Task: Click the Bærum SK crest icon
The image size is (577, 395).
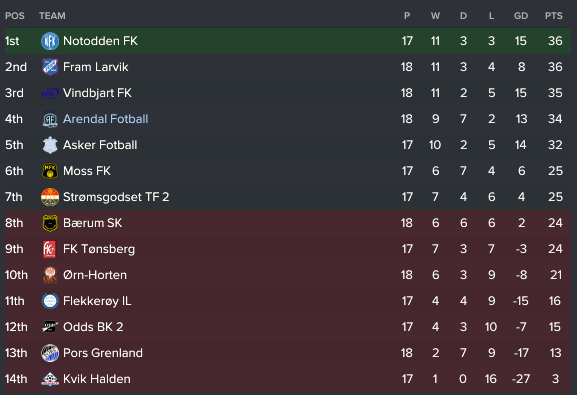Action: pos(50,223)
